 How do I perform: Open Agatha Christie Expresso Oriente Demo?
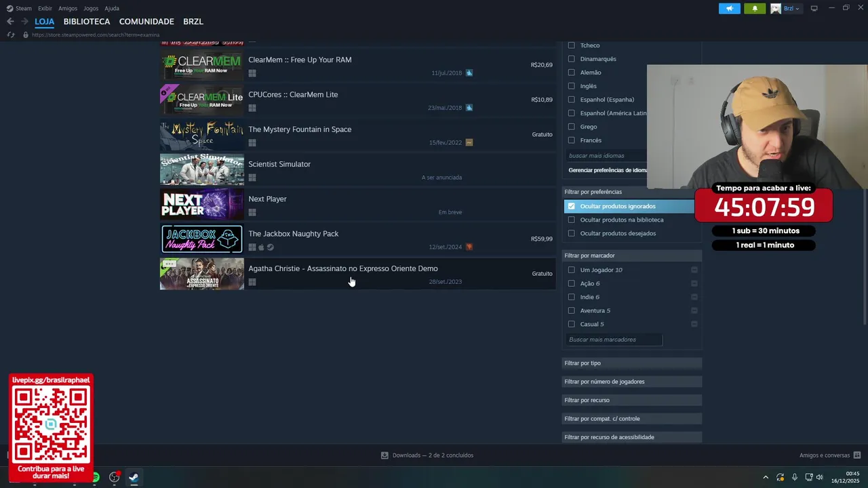coord(358,274)
